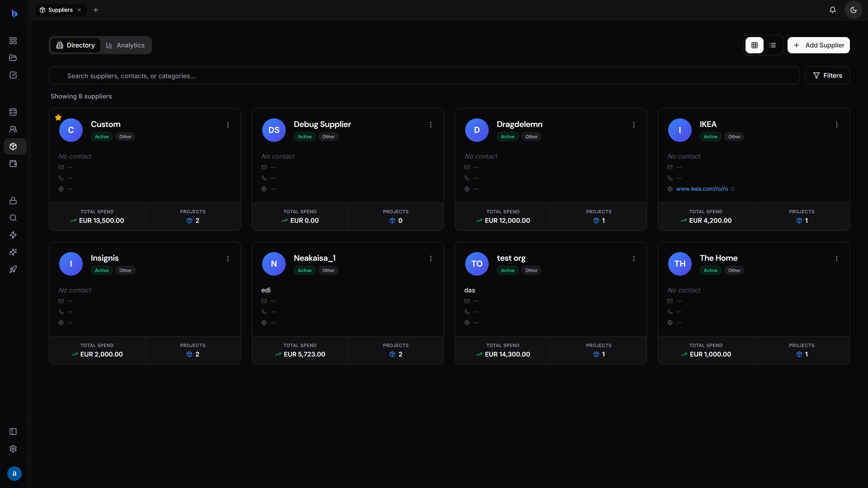Screen dimensions: 868x488
Task: Open the Dragdelemn supplier name
Action: coord(519,124)
